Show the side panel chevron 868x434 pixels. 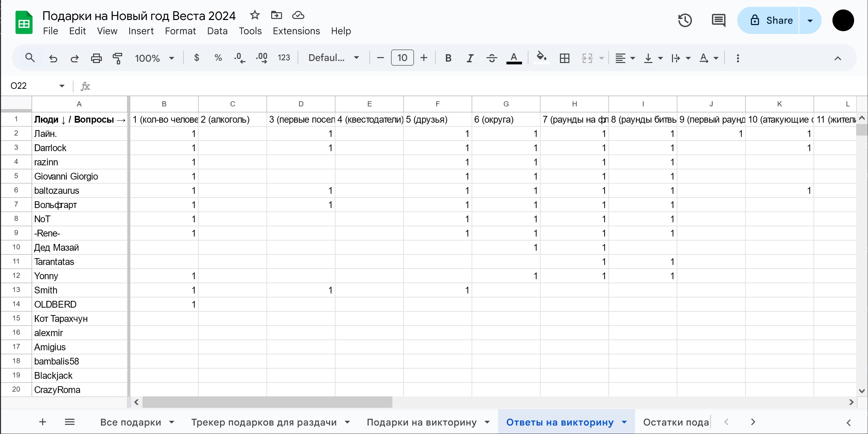[849, 422]
